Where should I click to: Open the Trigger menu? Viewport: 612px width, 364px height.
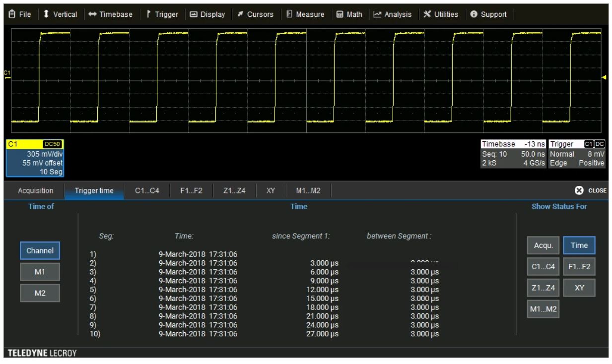(163, 14)
